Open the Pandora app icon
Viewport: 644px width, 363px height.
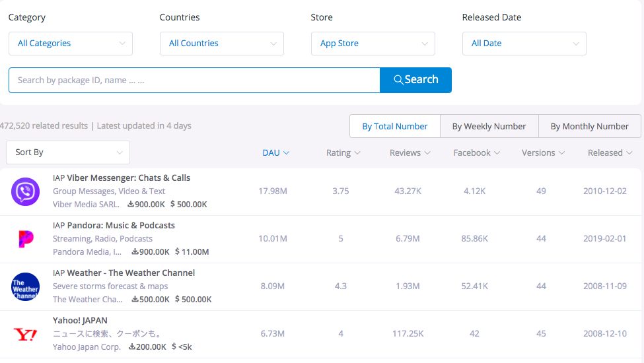[26, 239]
